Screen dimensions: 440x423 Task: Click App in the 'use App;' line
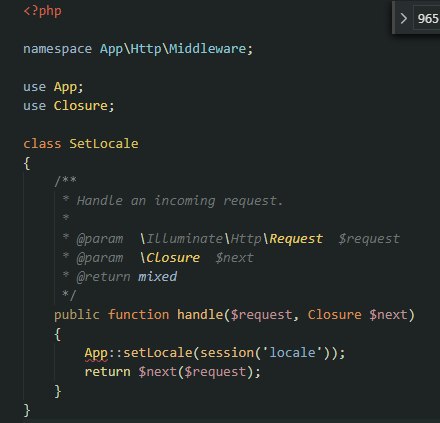tap(65, 87)
